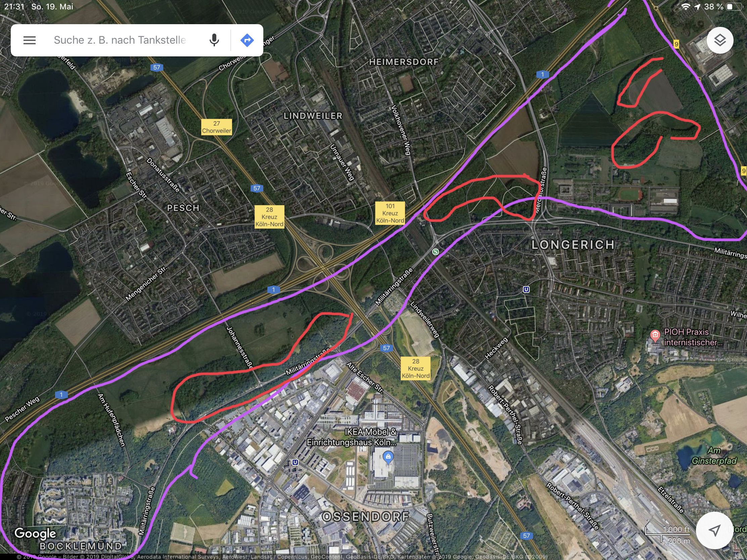Tap the OSSENDORF district label
The height and width of the screenshot is (560, 747).
[x=365, y=516]
